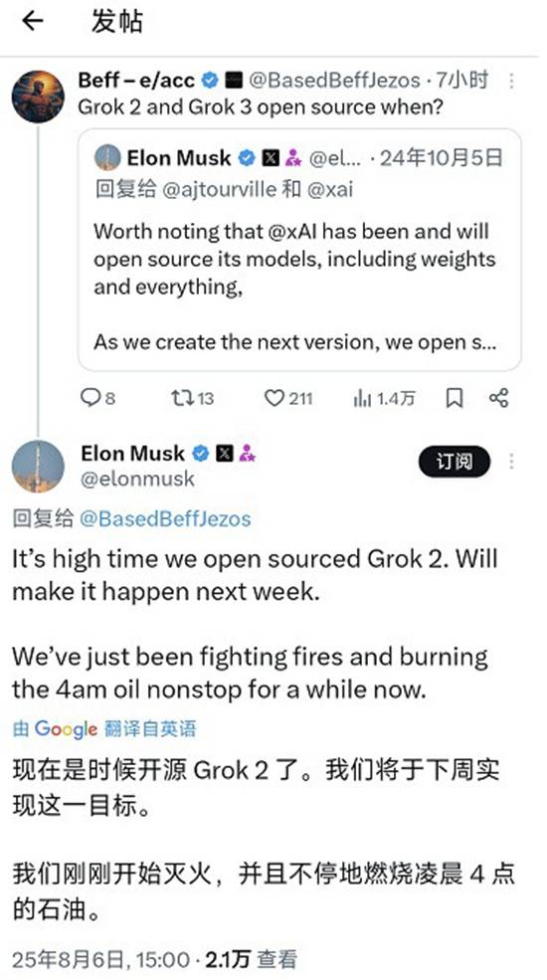Like Beff's tweet with the heart icon

coord(287,398)
